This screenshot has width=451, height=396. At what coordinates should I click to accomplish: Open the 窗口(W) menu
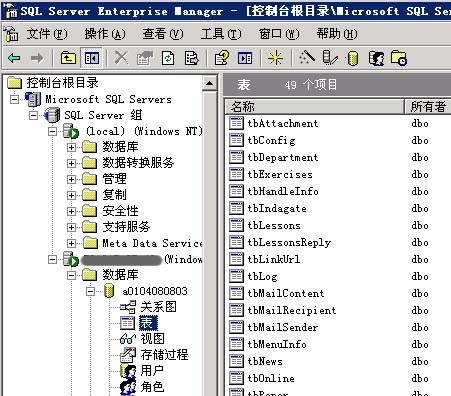coord(279,34)
